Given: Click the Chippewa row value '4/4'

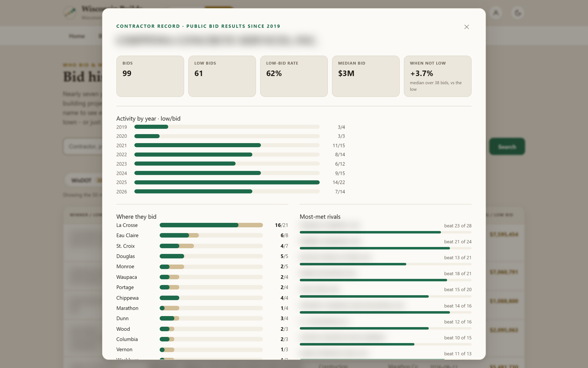Looking at the screenshot, I should point(284,298).
